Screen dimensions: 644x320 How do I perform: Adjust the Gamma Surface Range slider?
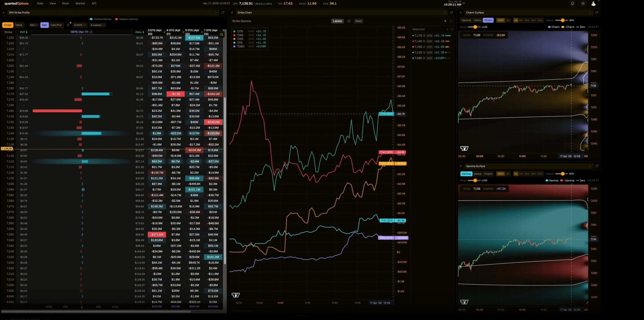(x=474, y=181)
